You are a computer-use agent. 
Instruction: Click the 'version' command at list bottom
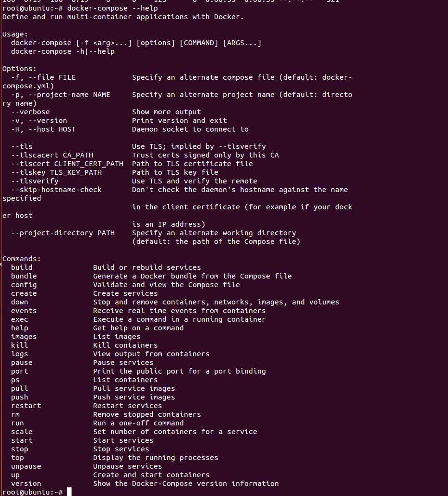click(26, 484)
